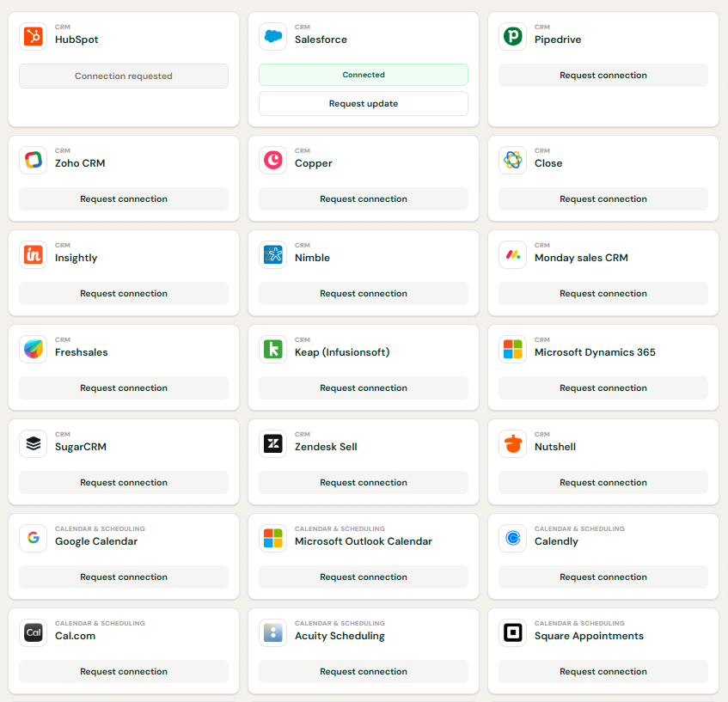Request connection for Monday sales CRM
The image size is (728, 702).
[603, 293]
